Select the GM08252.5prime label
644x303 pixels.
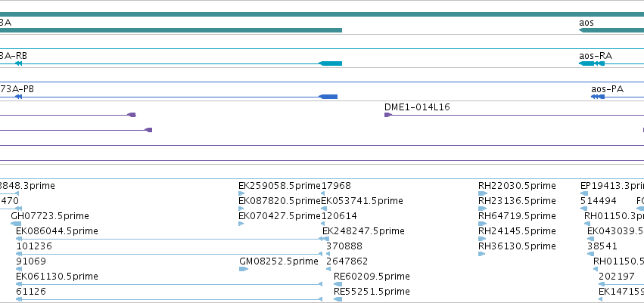pos(278,261)
